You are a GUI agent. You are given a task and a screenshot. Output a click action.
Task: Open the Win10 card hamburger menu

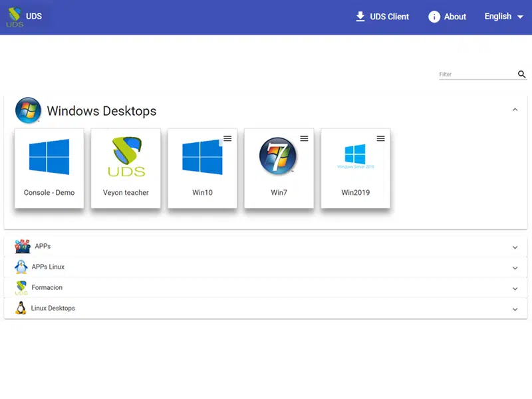tap(227, 138)
